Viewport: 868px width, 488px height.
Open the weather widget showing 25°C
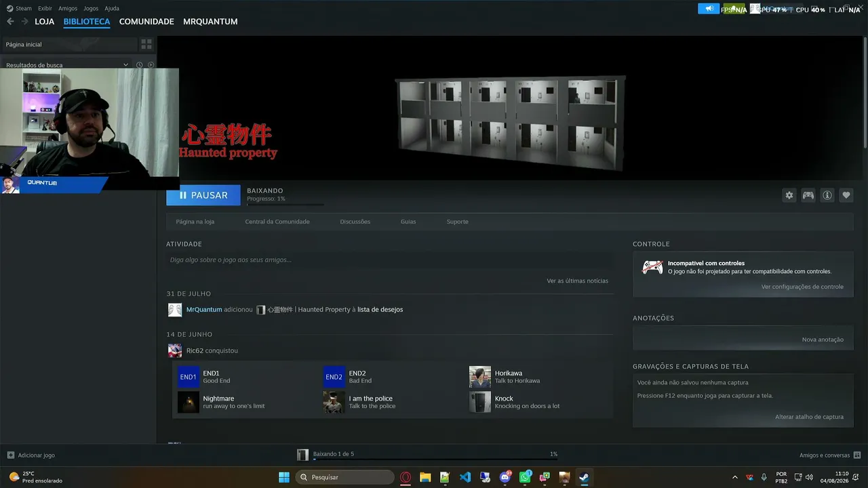35,477
